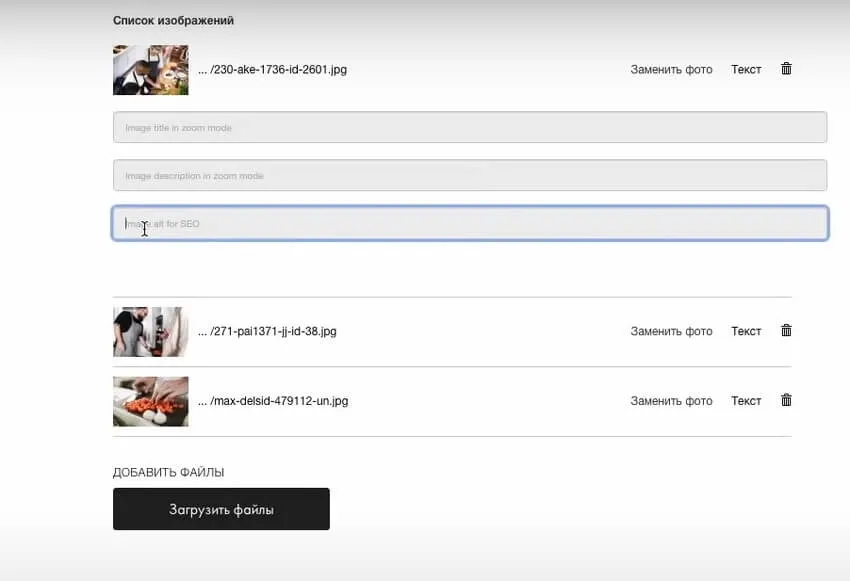
Task: Select the file name 271-pai1371-jj-id-38.jpg
Action: [x=267, y=332]
